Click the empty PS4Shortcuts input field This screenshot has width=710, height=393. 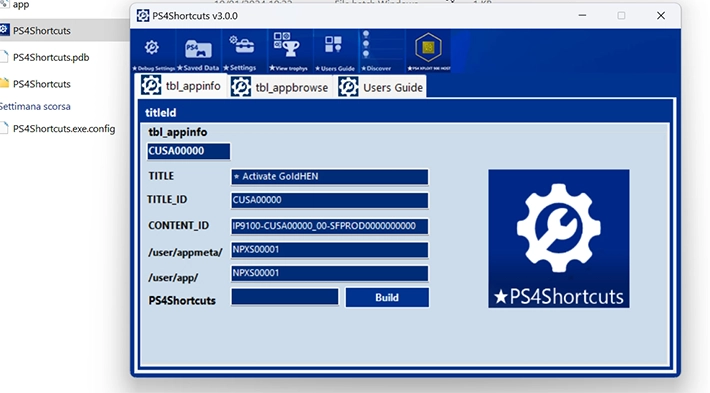(285, 297)
